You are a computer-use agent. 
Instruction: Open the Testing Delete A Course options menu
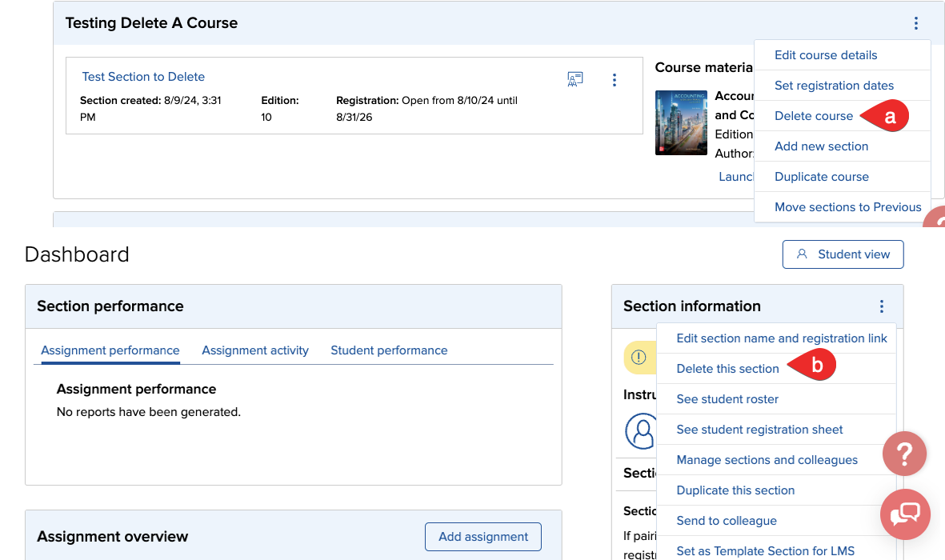pos(916,24)
